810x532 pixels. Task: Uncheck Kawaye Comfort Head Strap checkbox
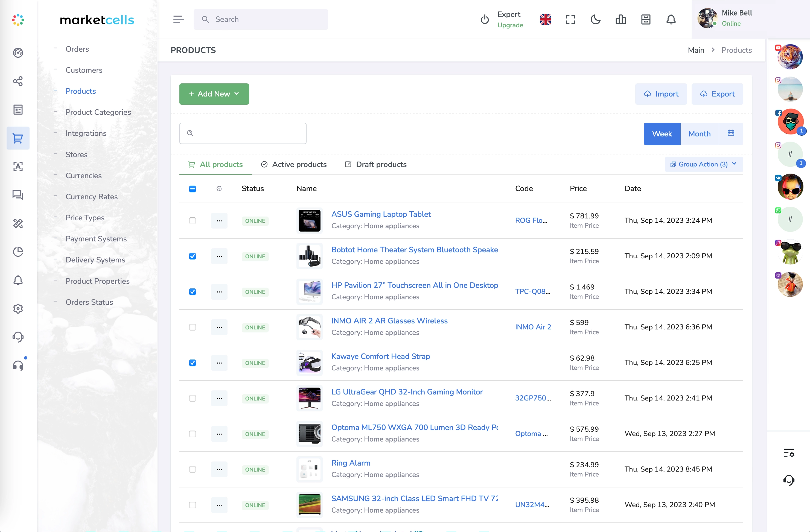192,363
